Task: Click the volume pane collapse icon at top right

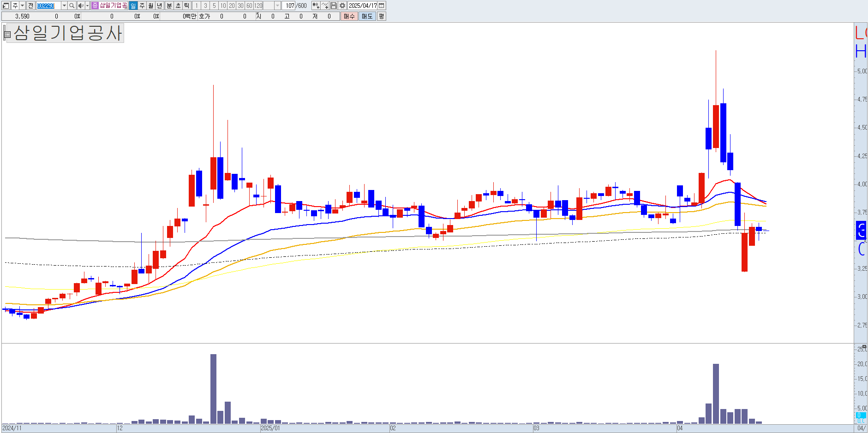Action: tap(864, 346)
